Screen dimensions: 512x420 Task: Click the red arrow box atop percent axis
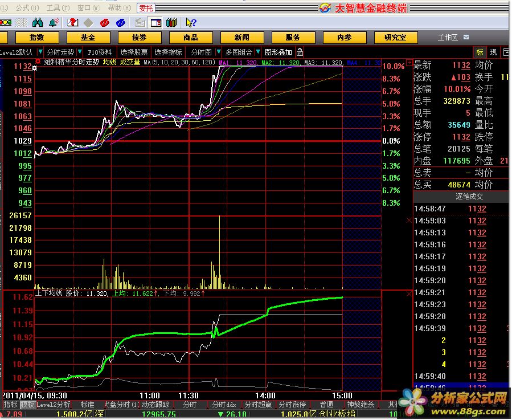(409, 62)
